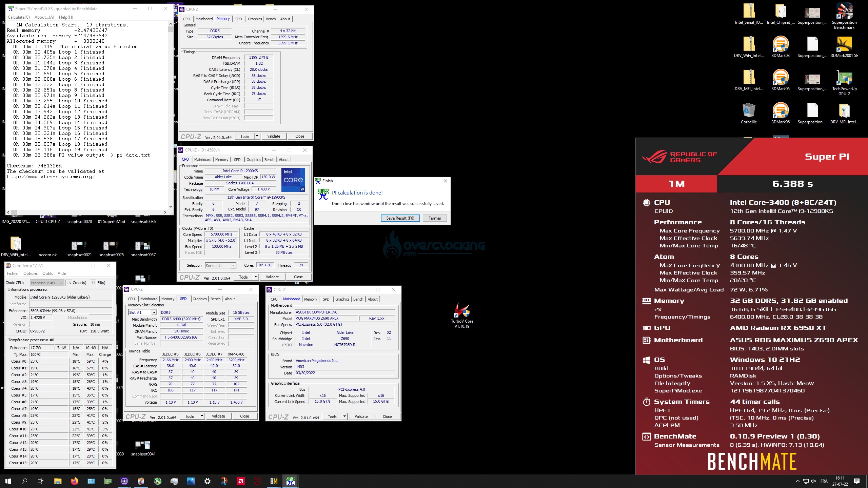Click Super PI vertical scrollbar down arrow
Image resolution: width=868 pixels, height=488 pixels.
(x=171, y=206)
